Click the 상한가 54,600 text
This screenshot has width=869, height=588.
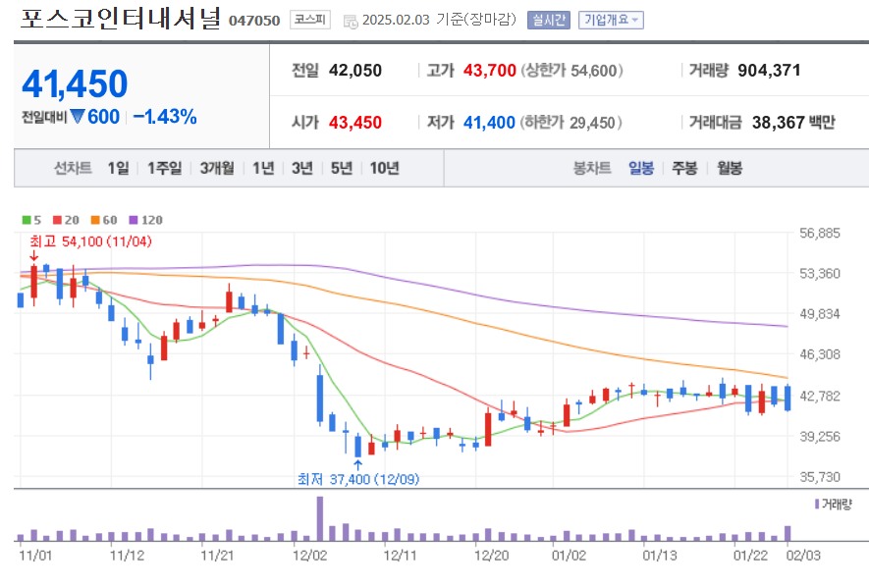pyautogui.click(x=571, y=71)
